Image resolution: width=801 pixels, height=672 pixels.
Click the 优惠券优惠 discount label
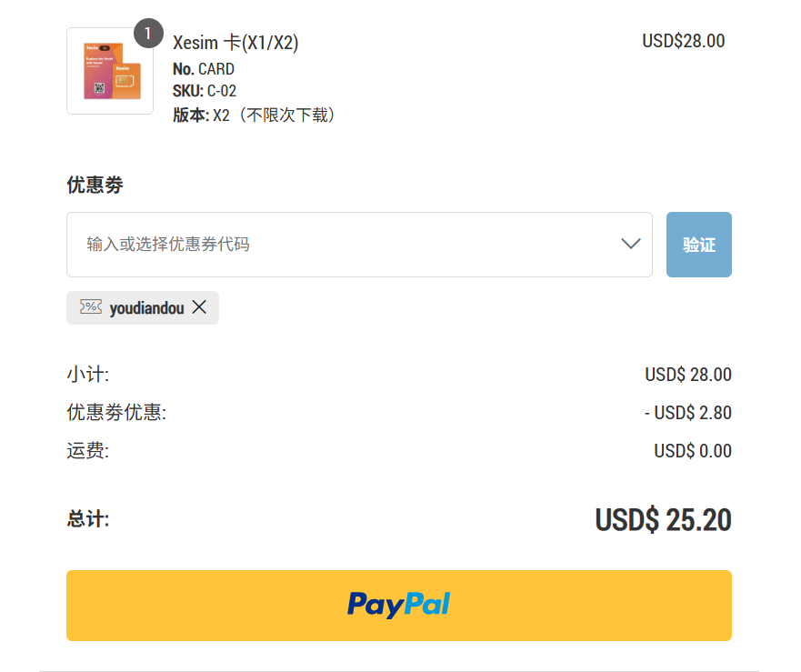tap(116, 413)
